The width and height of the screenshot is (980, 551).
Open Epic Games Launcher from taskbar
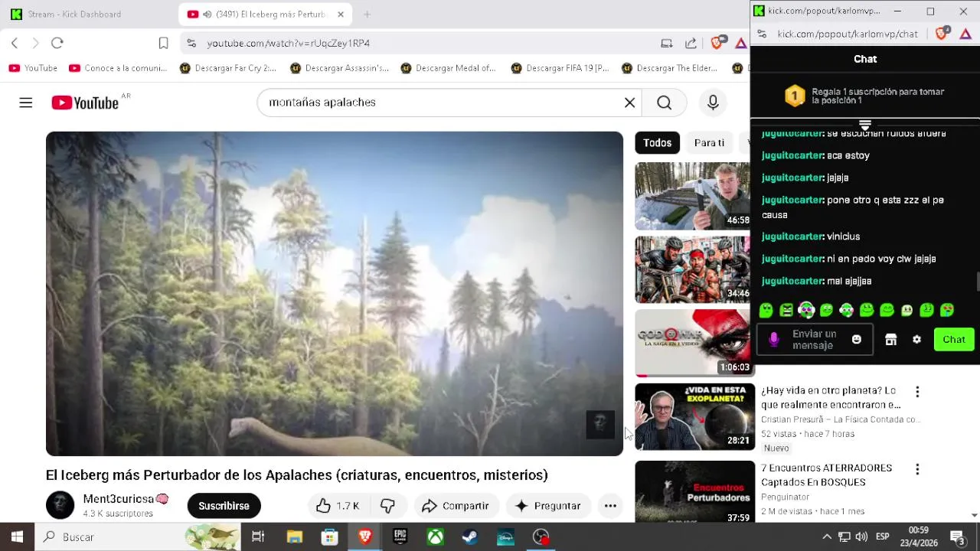pos(400,537)
